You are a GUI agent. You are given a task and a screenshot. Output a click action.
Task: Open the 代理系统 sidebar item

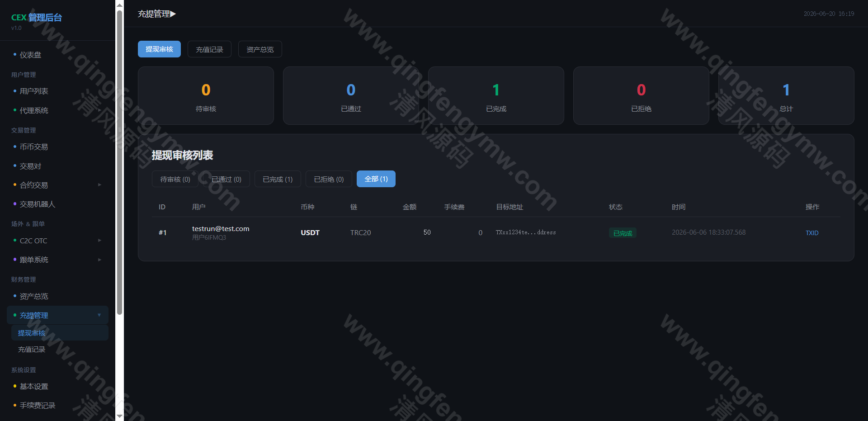[57, 110]
